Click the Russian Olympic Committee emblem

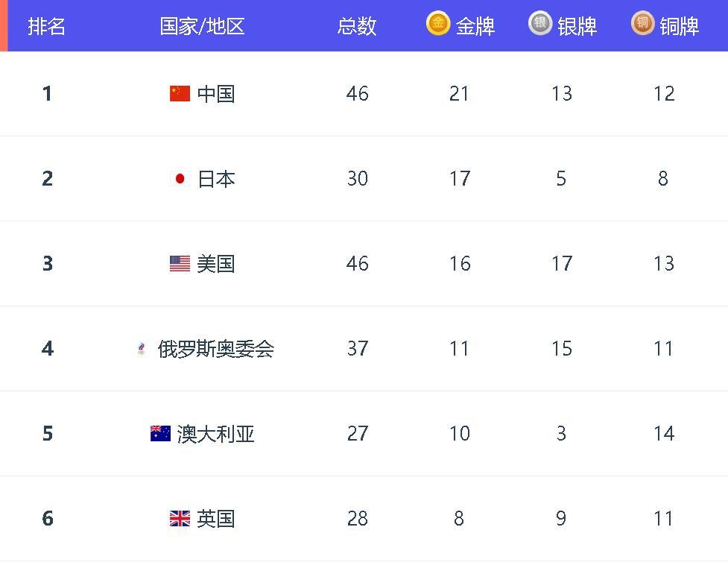point(141,348)
